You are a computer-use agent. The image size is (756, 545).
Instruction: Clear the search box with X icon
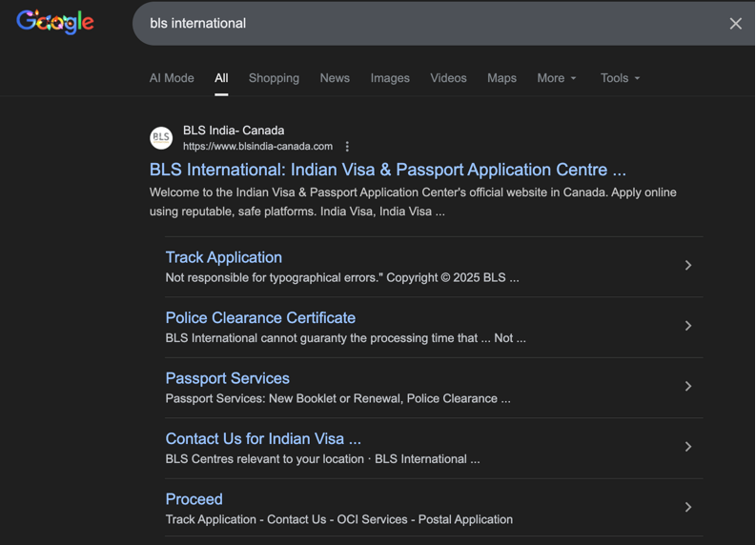click(735, 24)
